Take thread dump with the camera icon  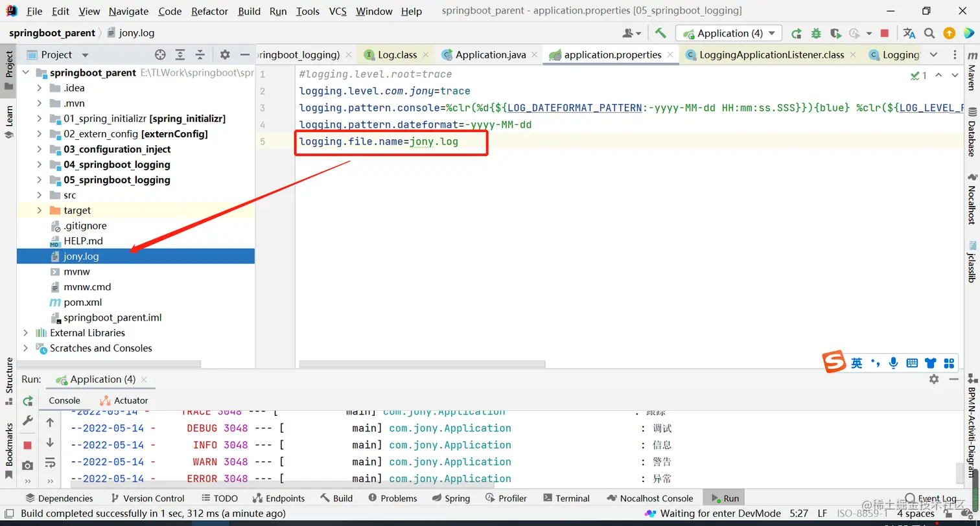coord(27,465)
